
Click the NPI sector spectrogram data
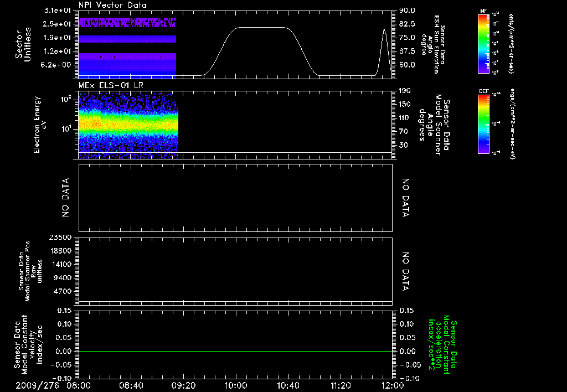tap(127, 48)
